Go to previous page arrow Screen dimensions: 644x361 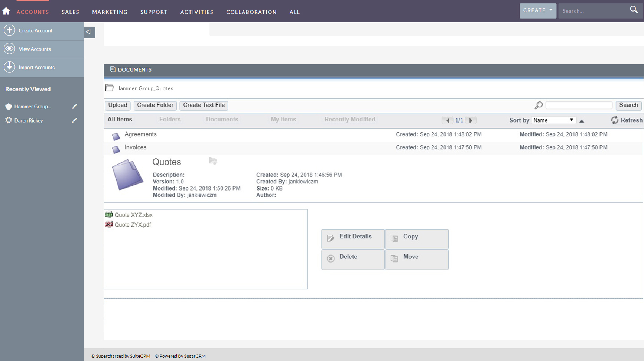(448, 120)
